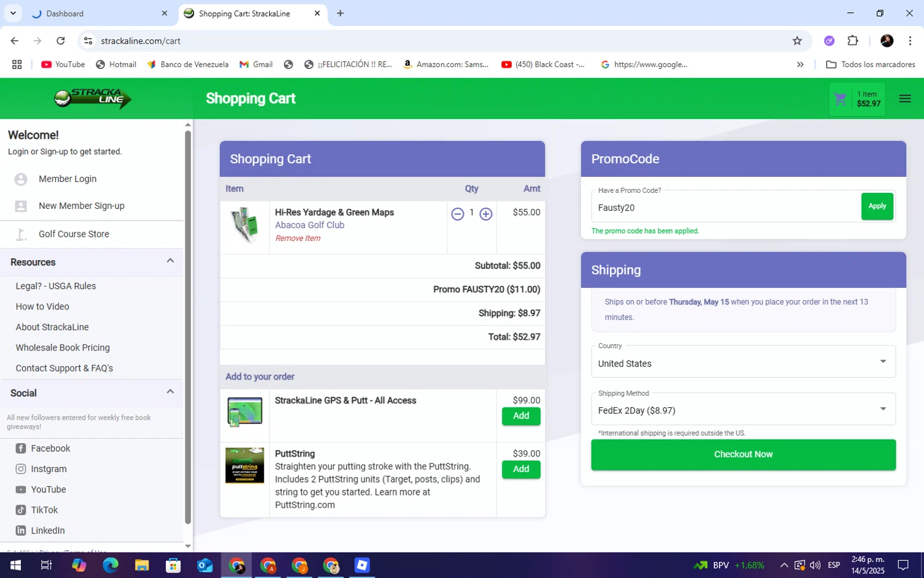
Task: Open the taskbar volume control
Action: (815, 565)
